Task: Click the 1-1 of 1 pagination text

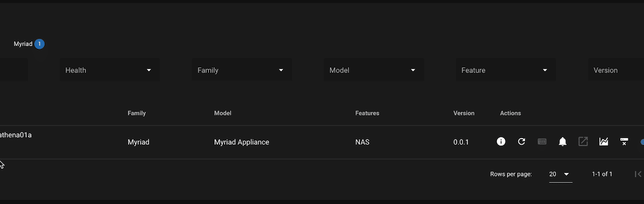Action: point(602,174)
